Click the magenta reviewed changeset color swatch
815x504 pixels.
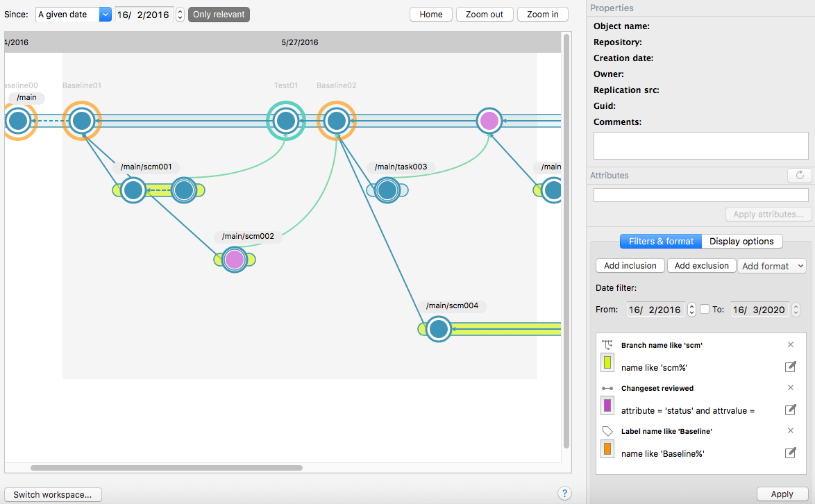pos(607,406)
